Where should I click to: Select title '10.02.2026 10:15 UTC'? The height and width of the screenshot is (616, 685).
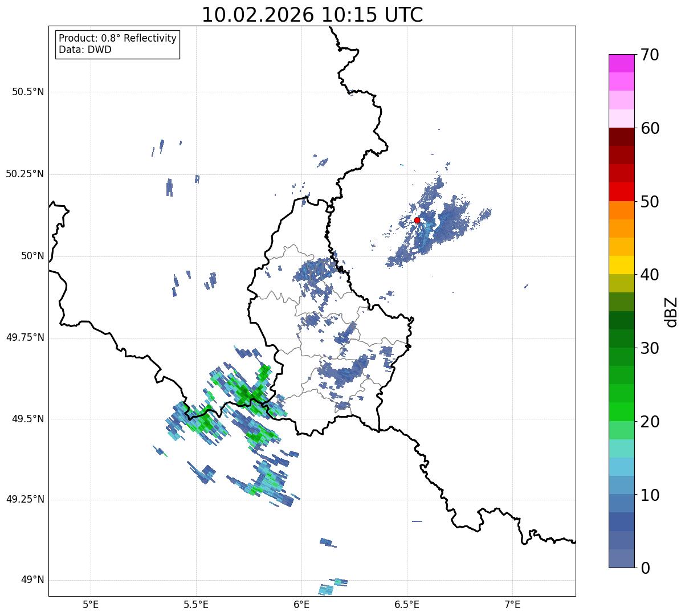tap(312, 15)
